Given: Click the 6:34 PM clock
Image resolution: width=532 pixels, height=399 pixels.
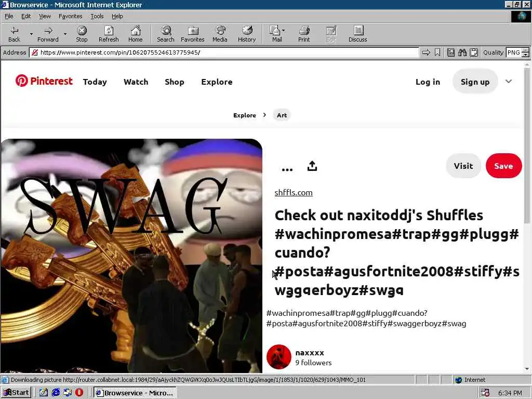Looking at the screenshot, I should click(510, 393).
